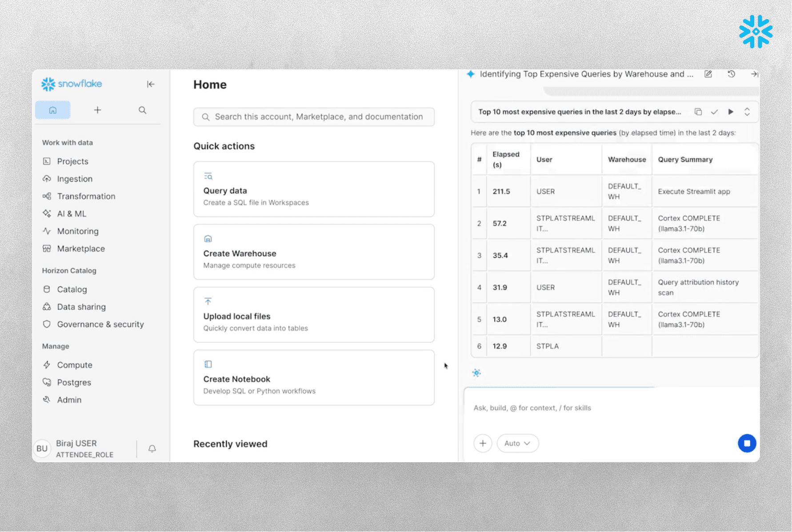This screenshot has width=792, height=532.
Task: Click the Projects icon
Action: click(47, 161)
